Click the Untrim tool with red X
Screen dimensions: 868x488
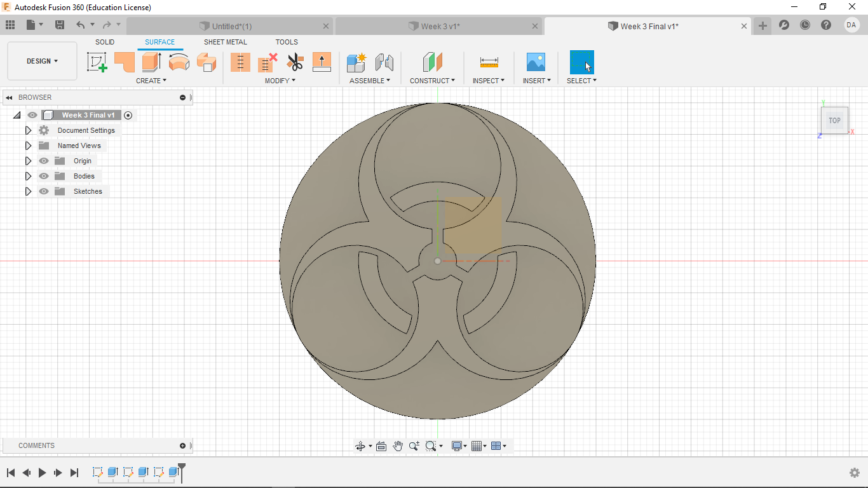(x=268, y=62)
